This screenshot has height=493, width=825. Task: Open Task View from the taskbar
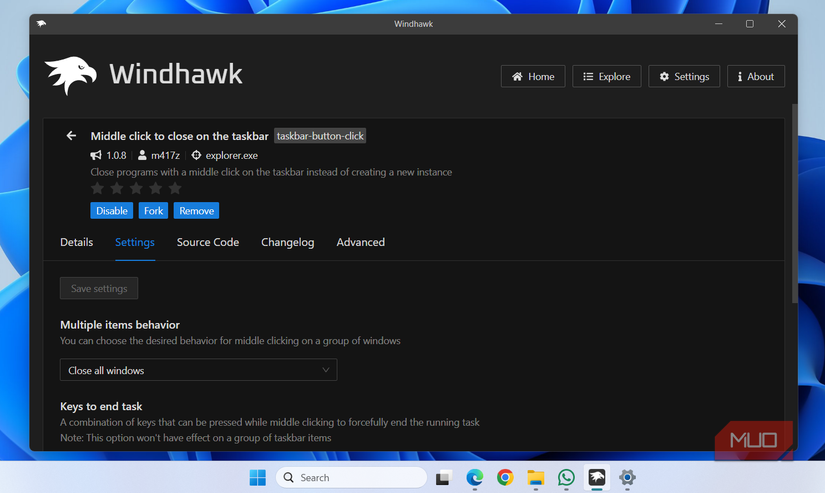[444, 478]
